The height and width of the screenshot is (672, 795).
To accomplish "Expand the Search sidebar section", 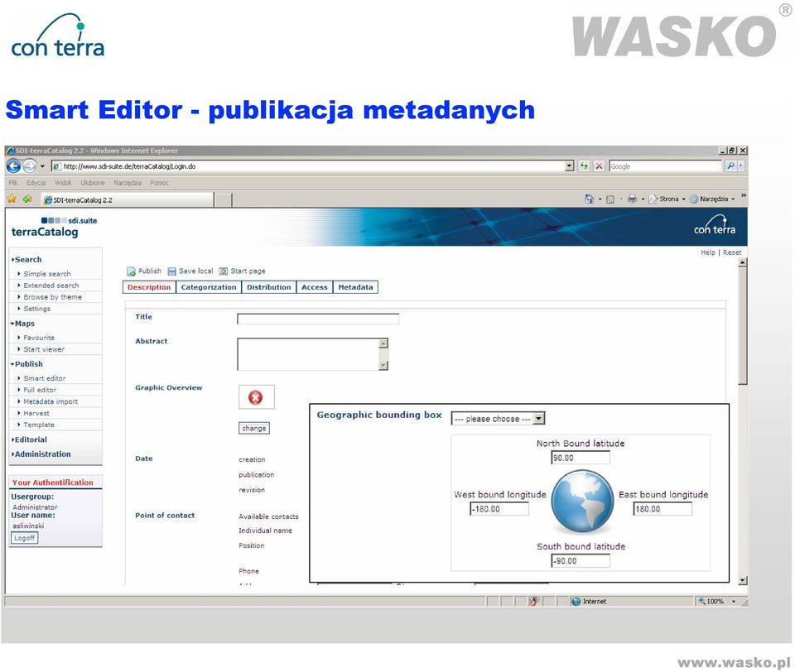I will pos(26,260).
